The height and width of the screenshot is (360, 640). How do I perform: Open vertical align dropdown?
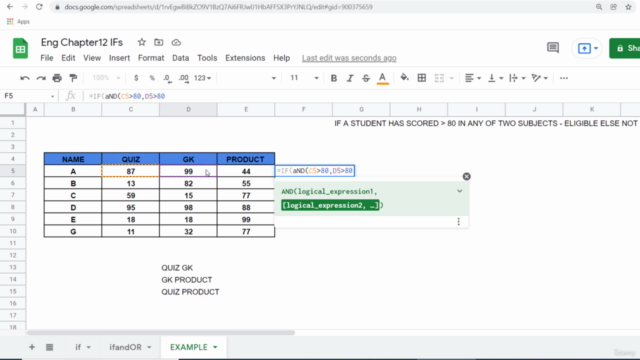click(496, 78)
